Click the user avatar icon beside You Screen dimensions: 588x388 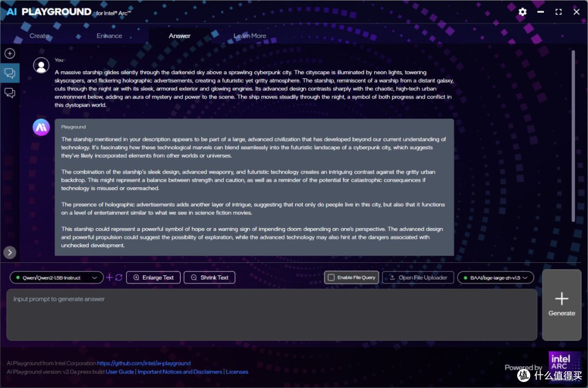pyautogui.click(x=41, y=66)
